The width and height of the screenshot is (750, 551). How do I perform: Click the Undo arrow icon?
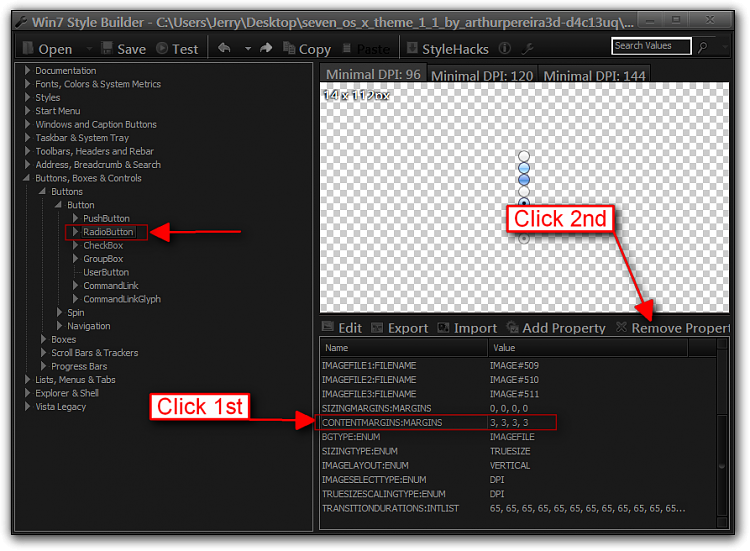(224, 48)
